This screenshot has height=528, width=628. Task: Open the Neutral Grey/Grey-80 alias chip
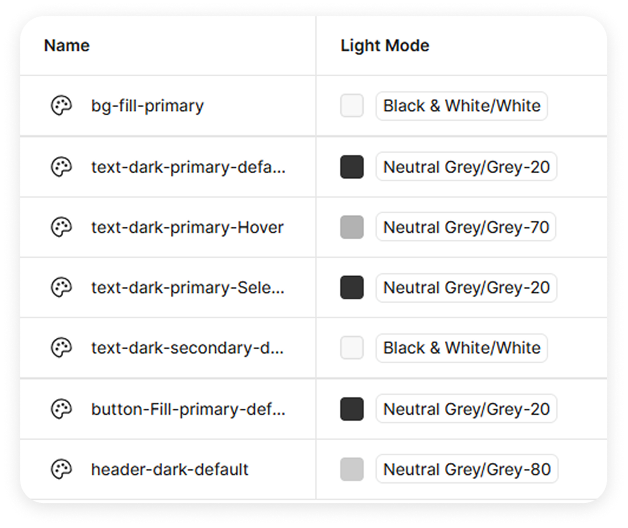(x=466, y=469)
